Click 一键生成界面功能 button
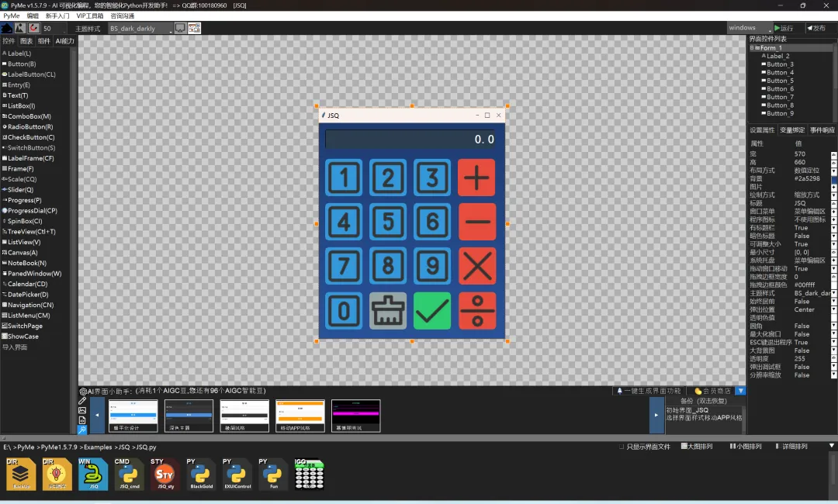Image resolution: width=838 pixels, height=504 pixels. [x=649, y=391]
